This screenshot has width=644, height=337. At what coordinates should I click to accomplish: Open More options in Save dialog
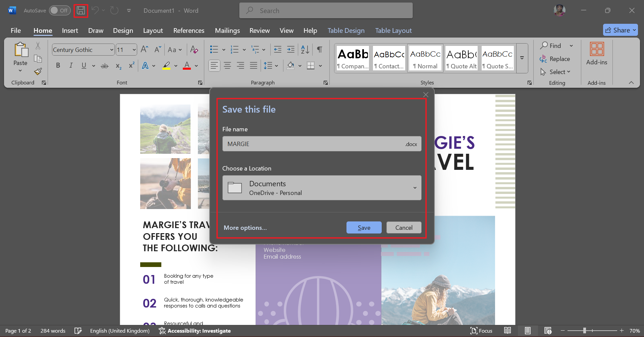point(245,227)
